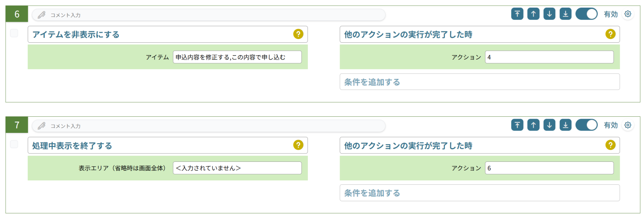This screenshot has width=644, height=217.
Task: Tick the checkbox for action 7
Action: point(14,144)
